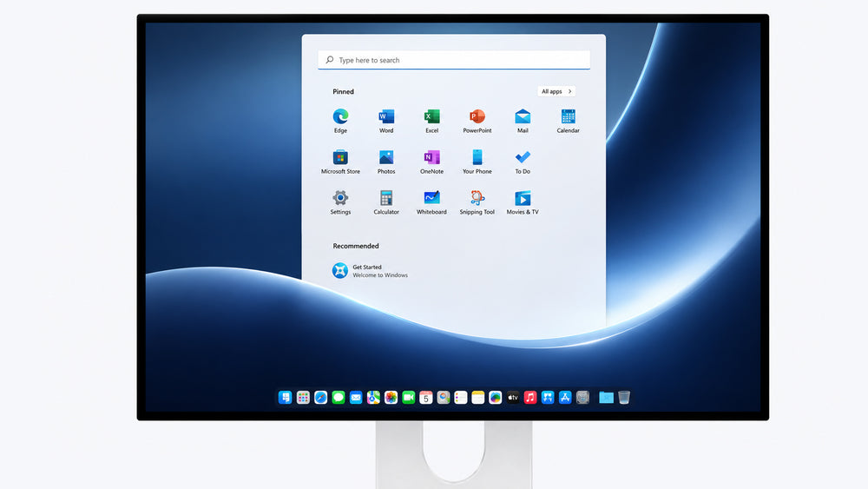
Task: Launch Apple TV from the dock
Action: point(513,397)
